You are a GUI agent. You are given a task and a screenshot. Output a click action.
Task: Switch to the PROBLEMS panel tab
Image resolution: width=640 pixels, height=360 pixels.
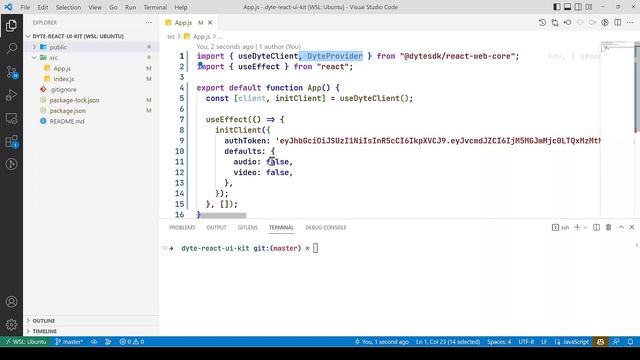pyautogui.click(x=182, y=227)
